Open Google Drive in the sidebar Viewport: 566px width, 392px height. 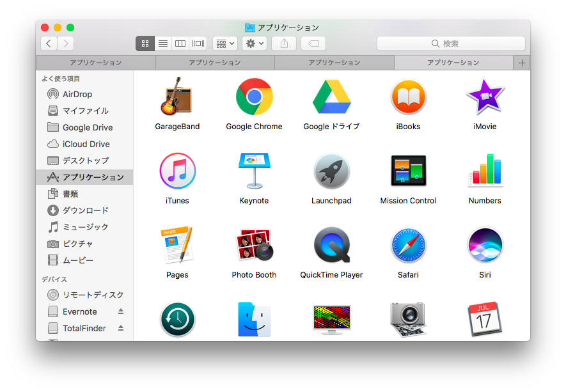coord(85,127)
